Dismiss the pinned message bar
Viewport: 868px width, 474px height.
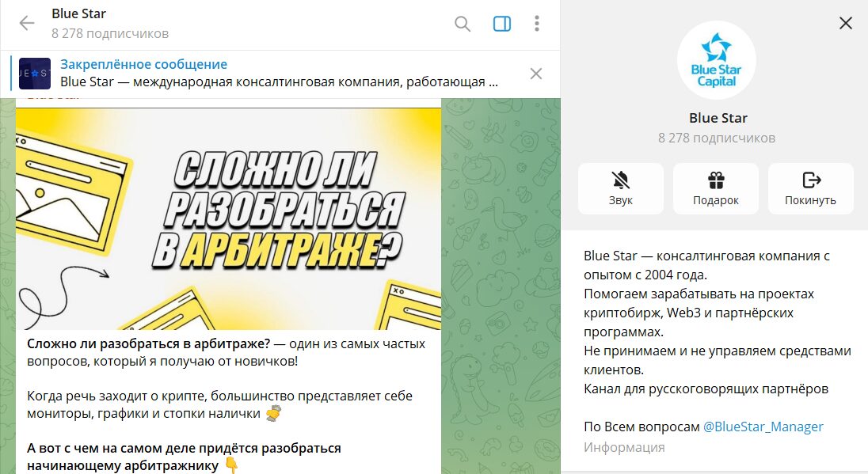tap(536, 74)
